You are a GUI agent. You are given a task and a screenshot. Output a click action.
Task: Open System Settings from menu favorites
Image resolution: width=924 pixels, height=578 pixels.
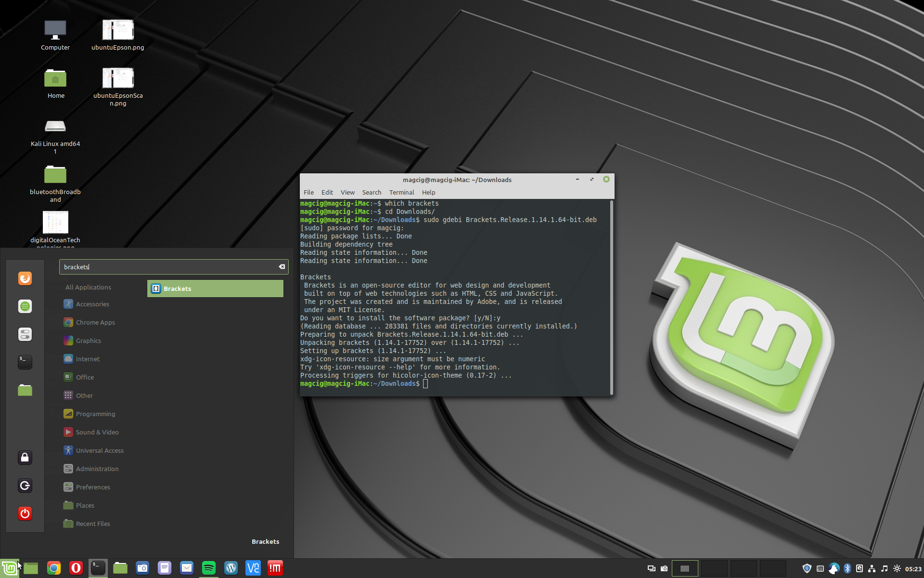25,334
